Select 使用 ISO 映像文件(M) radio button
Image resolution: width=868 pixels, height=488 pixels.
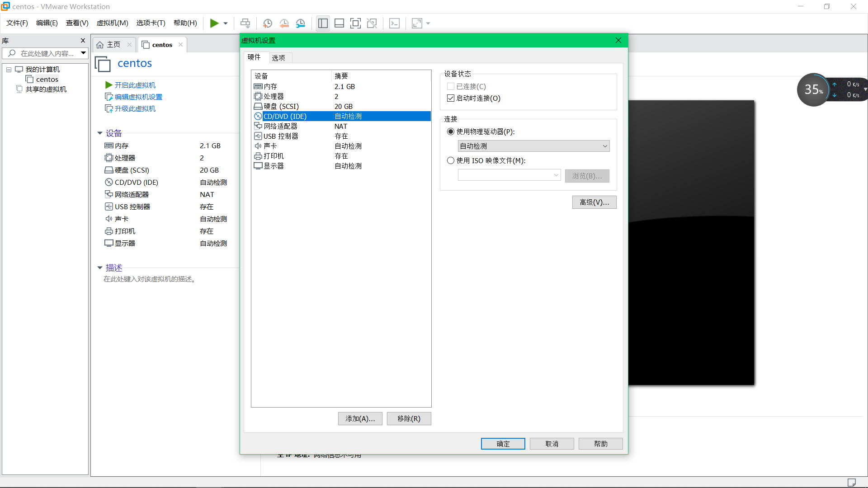451,160
